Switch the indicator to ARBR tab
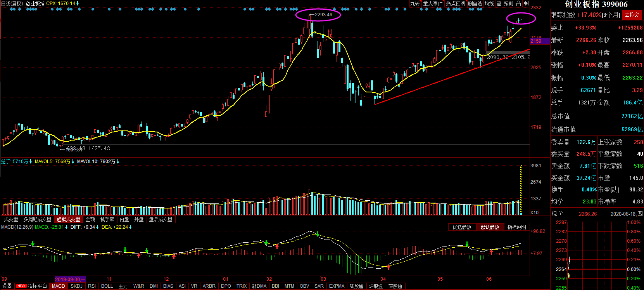 coord(209,286)
